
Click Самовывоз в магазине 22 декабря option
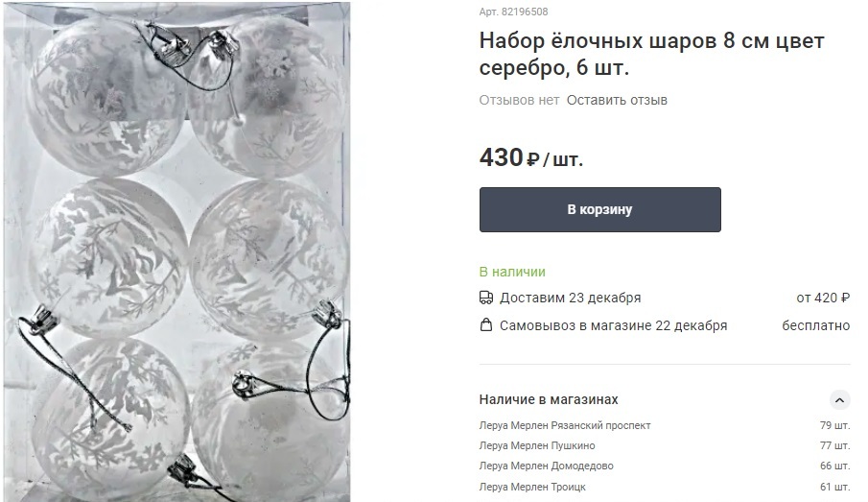click(x=614, y=325)
